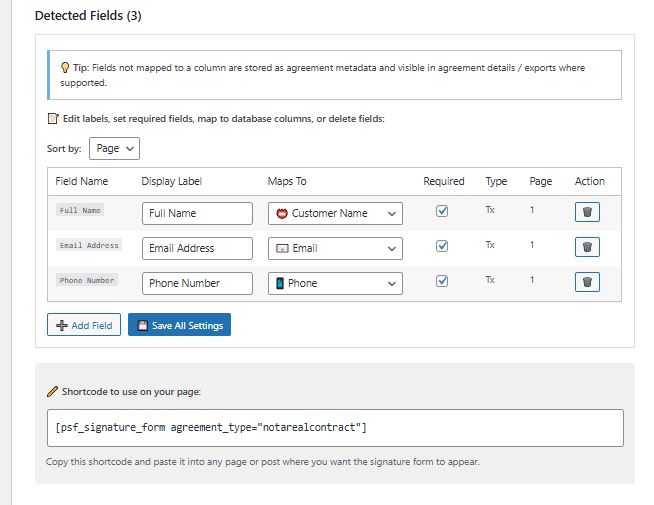The height and width of the screenshot is (505, 654).
Task: Disable Required on the Phone Number field
Action: (442, 281)
